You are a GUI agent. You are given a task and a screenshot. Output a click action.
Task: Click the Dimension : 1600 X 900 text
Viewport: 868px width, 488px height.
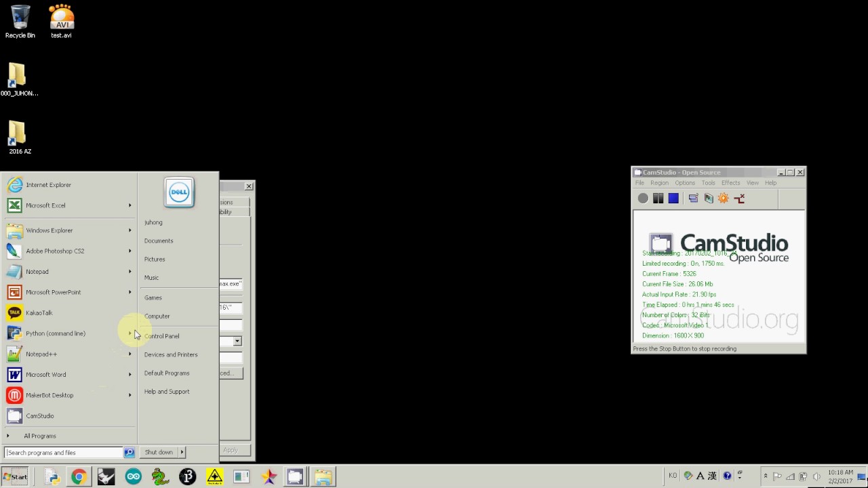click(x=673, y=335)
